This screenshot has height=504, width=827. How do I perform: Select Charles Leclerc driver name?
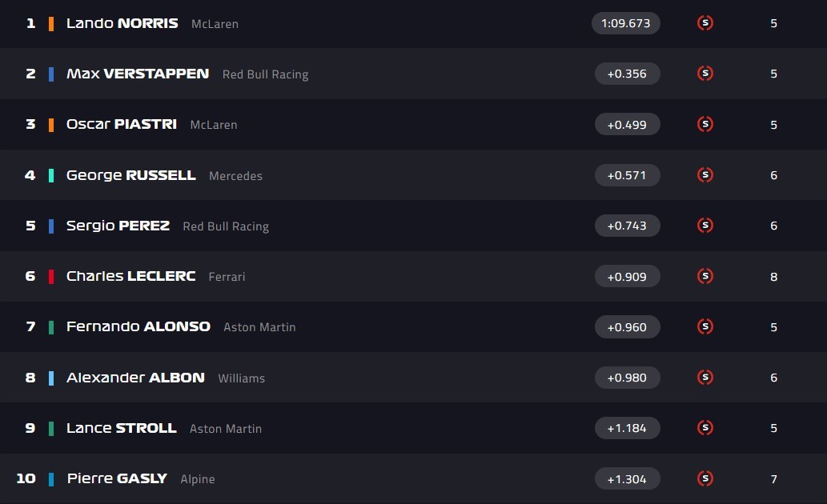(x=130, y=276)
